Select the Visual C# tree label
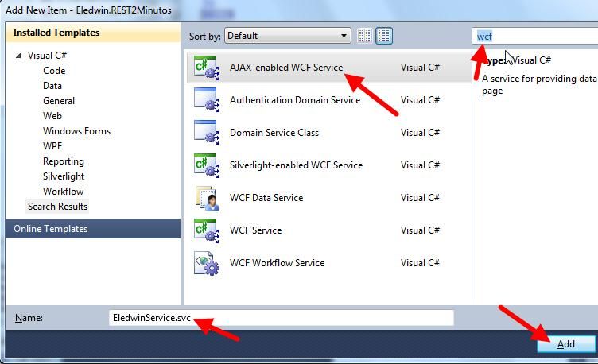Image resolution: width=598 pixels, height=364 pixels. [x=47, y=56]
